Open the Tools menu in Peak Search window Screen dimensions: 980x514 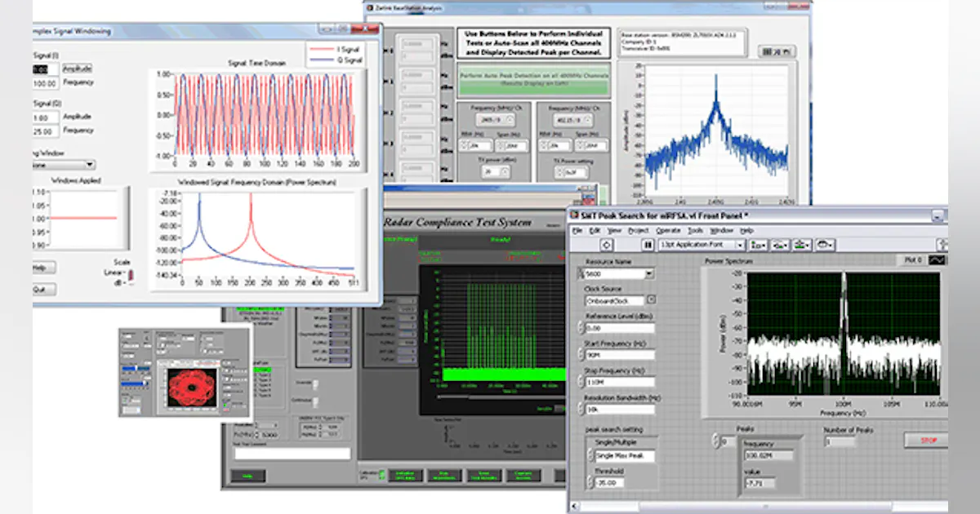(695, 231)
